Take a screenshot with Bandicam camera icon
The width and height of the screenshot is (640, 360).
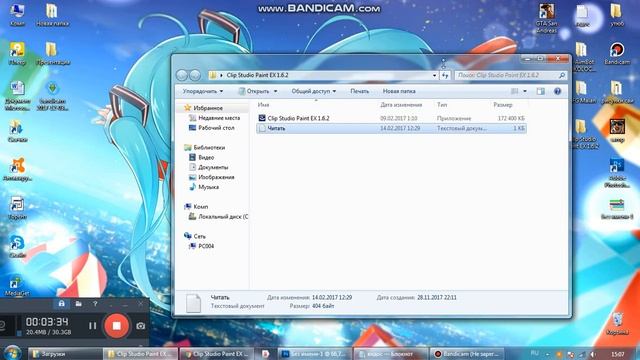click(x=140, y=326)
